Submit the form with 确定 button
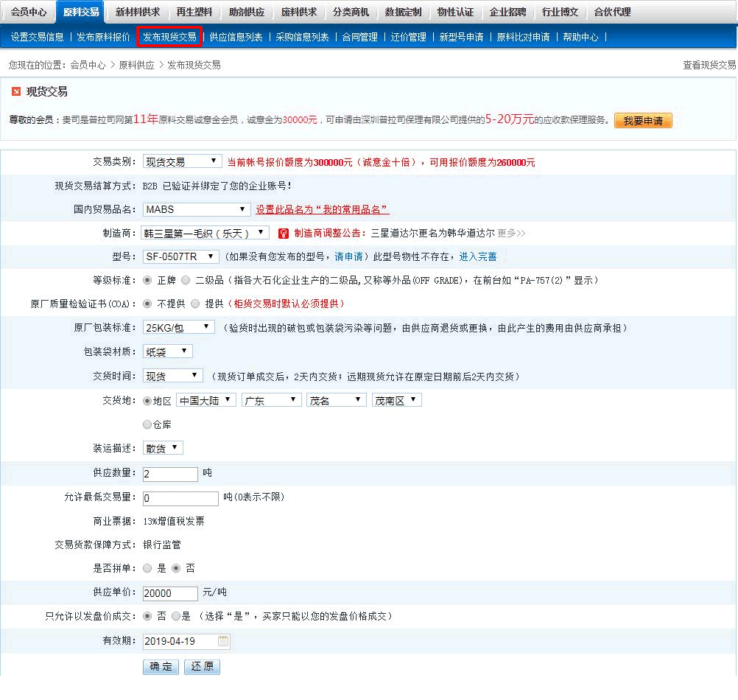This screenshot has height=700, width=738. (161, 666)
